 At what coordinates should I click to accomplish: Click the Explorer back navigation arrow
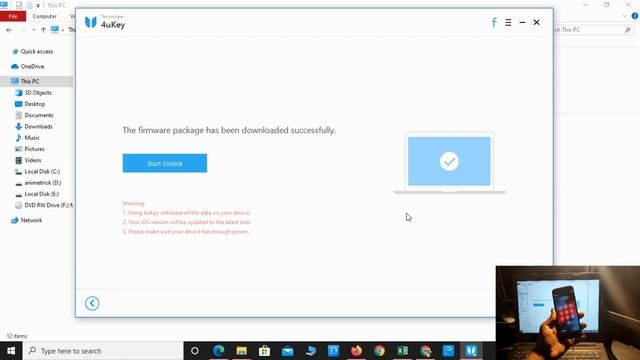(x=9, y=30)
